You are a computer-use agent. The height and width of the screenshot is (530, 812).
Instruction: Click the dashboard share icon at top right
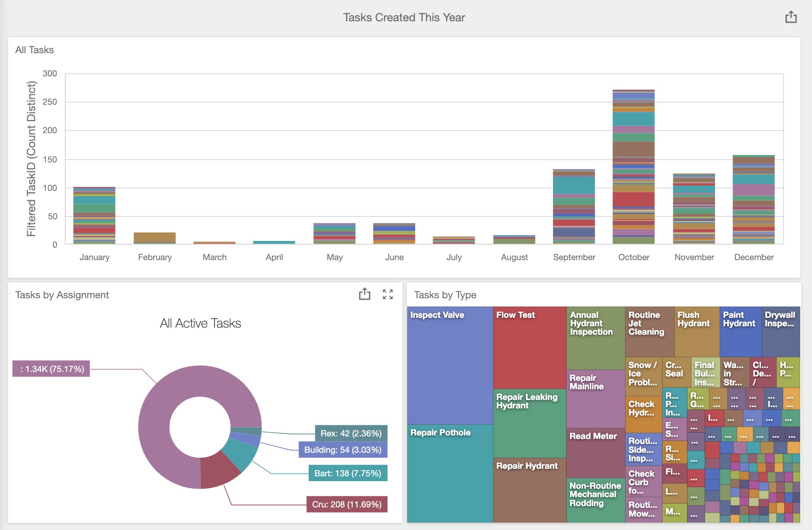click(791, 17)
